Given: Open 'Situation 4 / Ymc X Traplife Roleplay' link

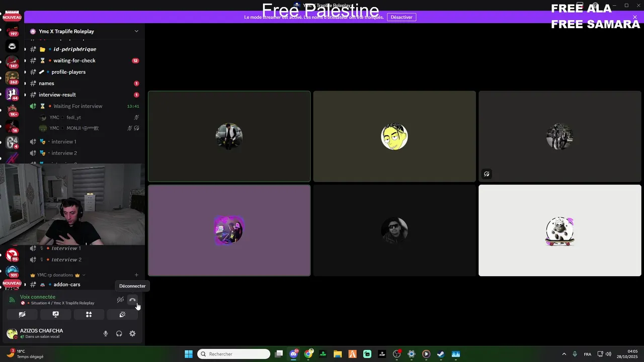Looking at the screenshot, I should 62,303.
